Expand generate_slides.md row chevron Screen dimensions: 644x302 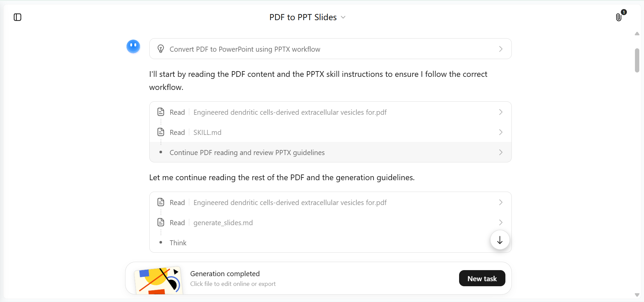pyautogui.click(x=501, y=222)
